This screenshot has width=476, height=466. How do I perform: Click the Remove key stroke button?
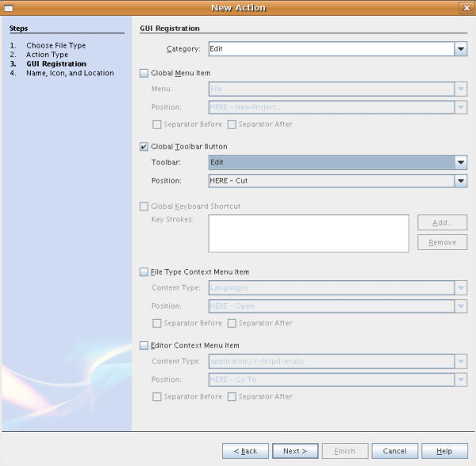[x=443, y=242]
